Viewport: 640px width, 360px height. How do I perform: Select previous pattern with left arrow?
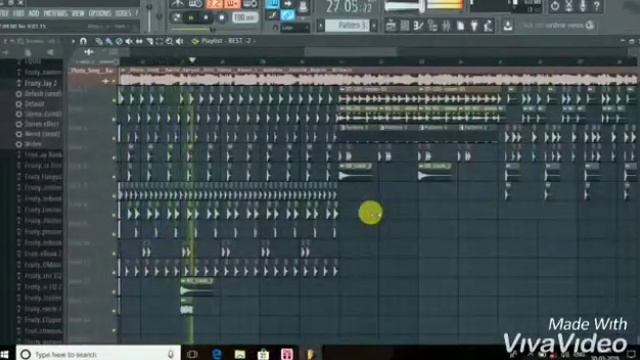coord(321,26)
